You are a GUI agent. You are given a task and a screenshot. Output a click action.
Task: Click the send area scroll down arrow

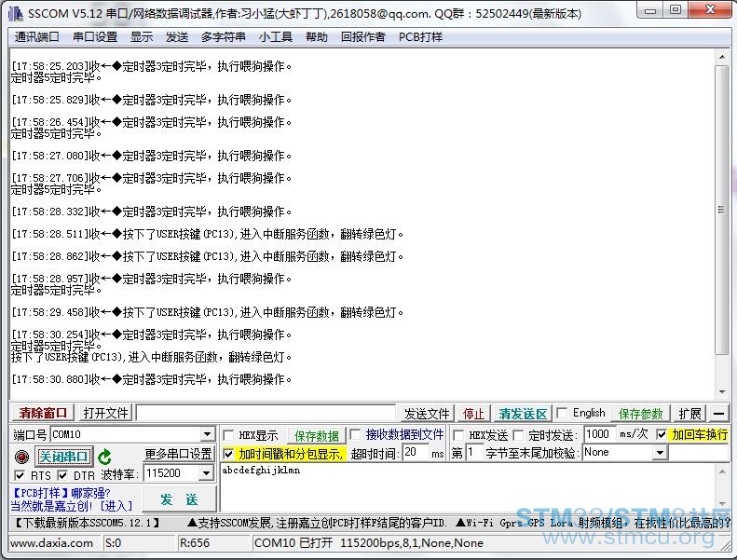coord(721,503)
